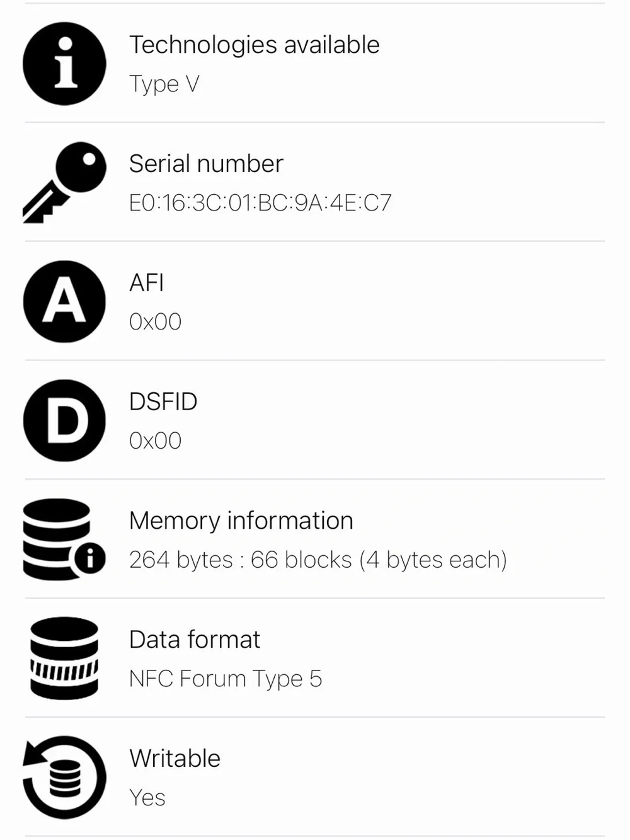
Task: Select the Technologies available heading
Action: pos(255,45)
